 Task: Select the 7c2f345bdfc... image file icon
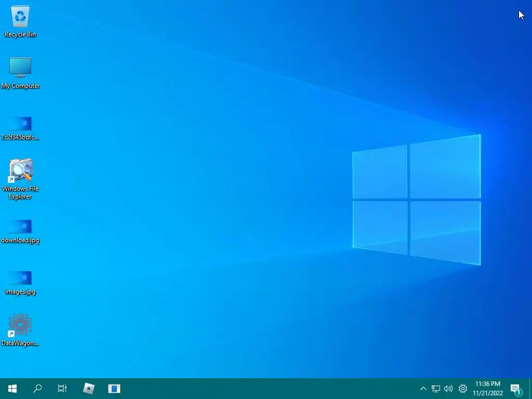tap(20, 128)
